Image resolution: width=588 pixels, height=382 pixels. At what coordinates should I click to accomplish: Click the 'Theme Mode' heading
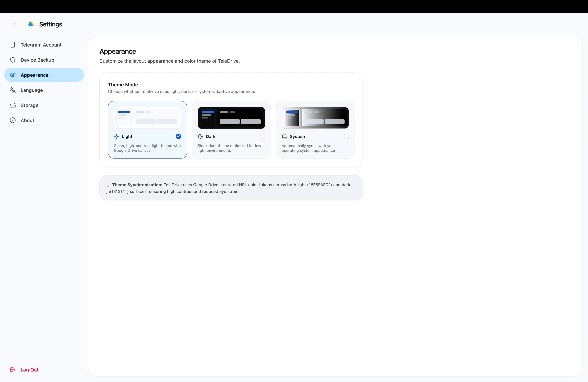tap(123, 85)
